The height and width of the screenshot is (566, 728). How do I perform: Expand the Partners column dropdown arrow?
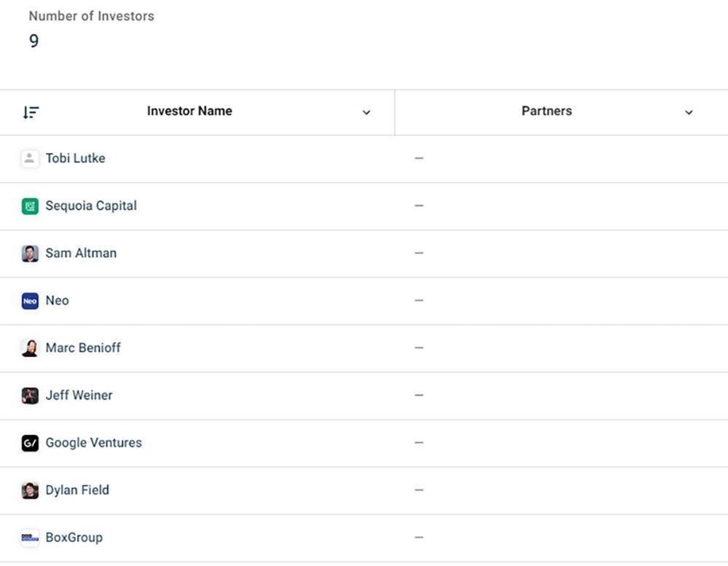[x=689, y=112]
